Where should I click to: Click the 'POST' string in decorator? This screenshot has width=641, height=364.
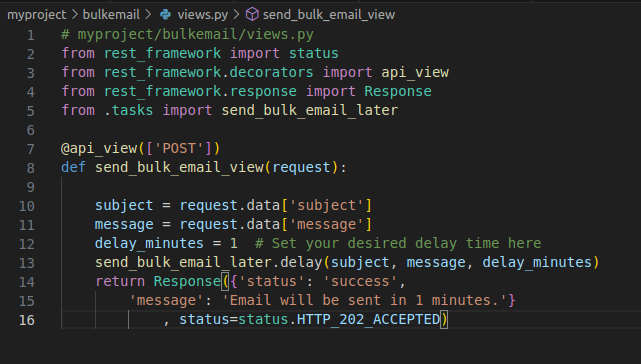[179, 148]
